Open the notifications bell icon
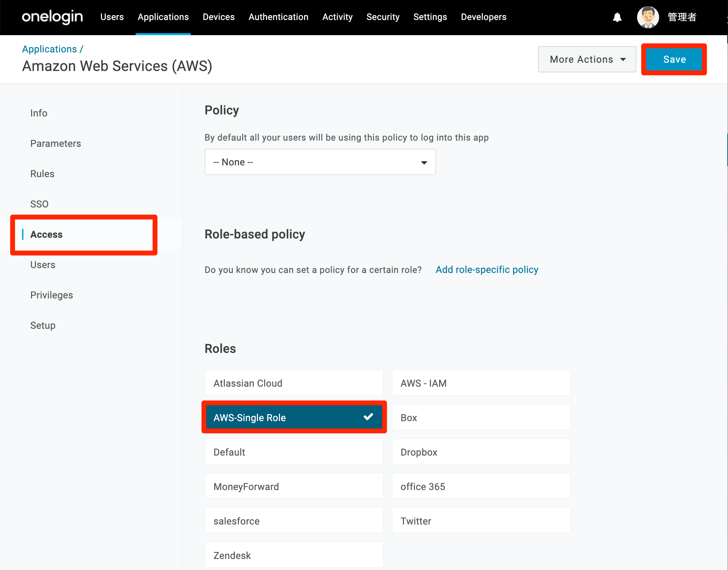This screenshot has width=728, height=570. pyautogui.click(x=617, y=17)
